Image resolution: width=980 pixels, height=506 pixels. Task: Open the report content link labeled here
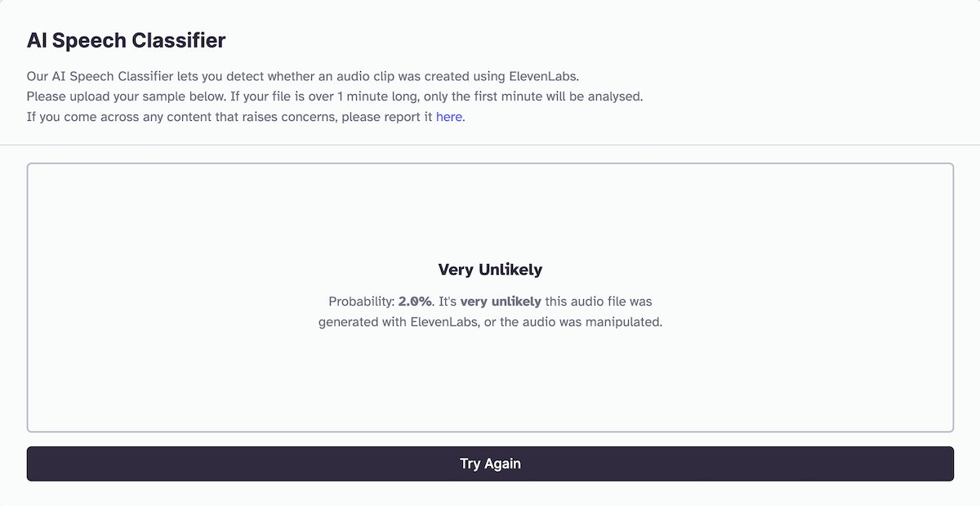[448, 116]
